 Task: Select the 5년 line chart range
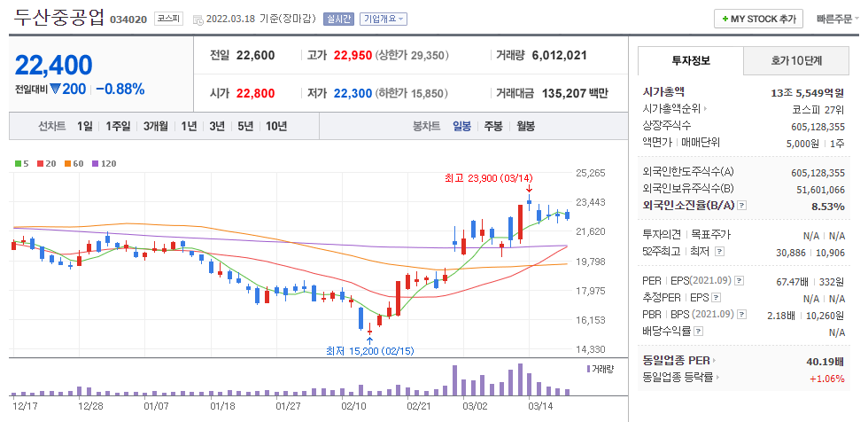point(245,126)
